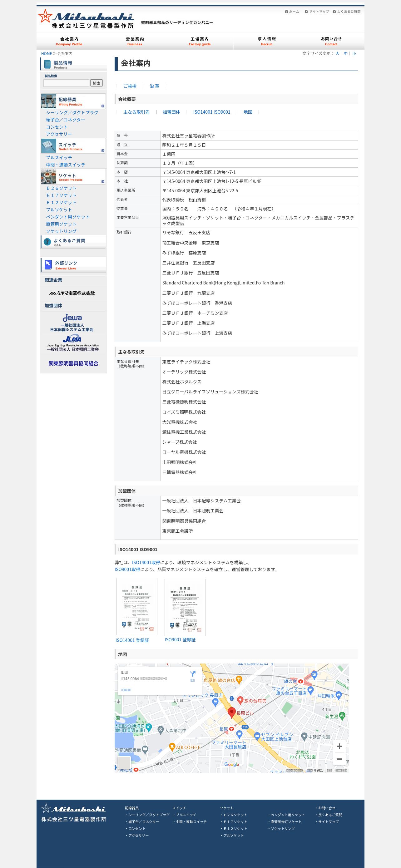This screenshot has width=401, height=868.
Task: Open アクセサリー sidebar link
Action: (x=59, y=134)
